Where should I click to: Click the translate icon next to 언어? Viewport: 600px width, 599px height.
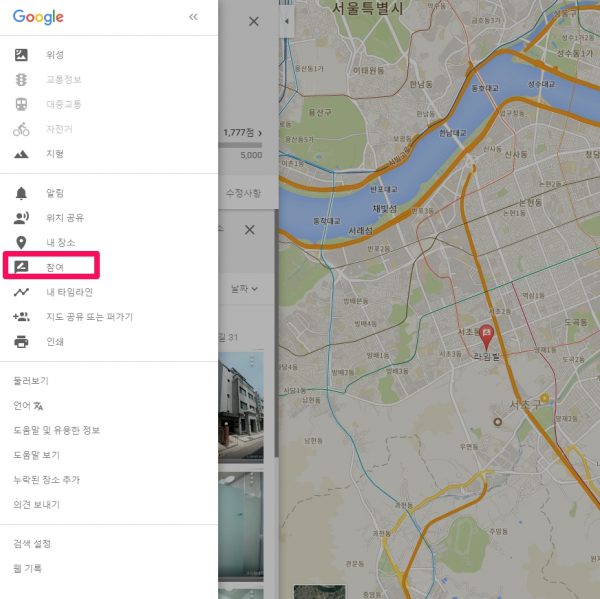click(38, 406)
